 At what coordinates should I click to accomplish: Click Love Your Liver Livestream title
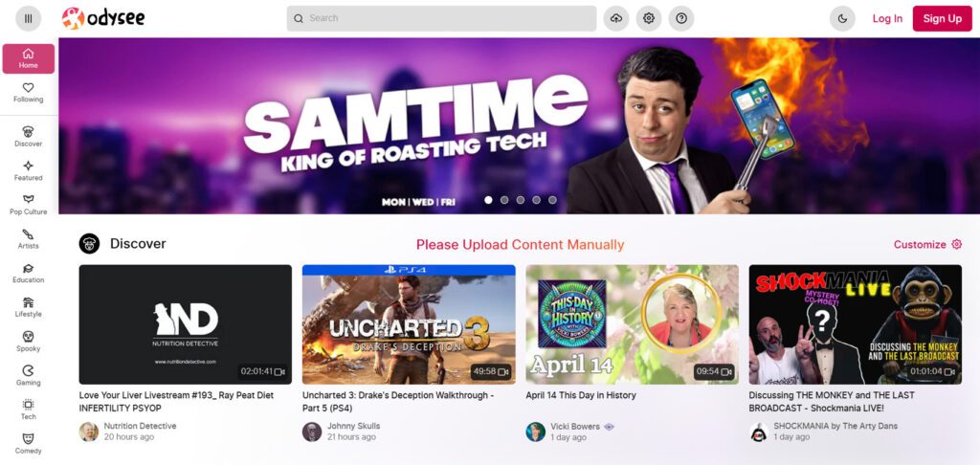point(176,402)
